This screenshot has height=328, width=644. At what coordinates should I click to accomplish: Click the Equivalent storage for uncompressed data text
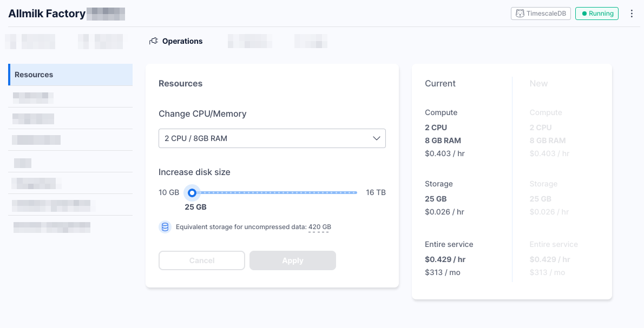[241, 227]
